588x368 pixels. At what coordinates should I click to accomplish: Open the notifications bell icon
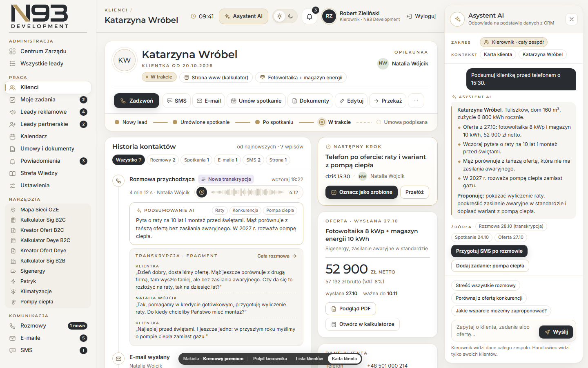coord(310,16)
